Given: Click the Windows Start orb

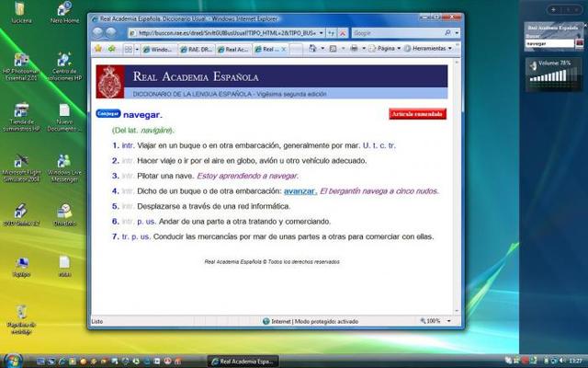Looking at the screenshot, I should point(13,362).
